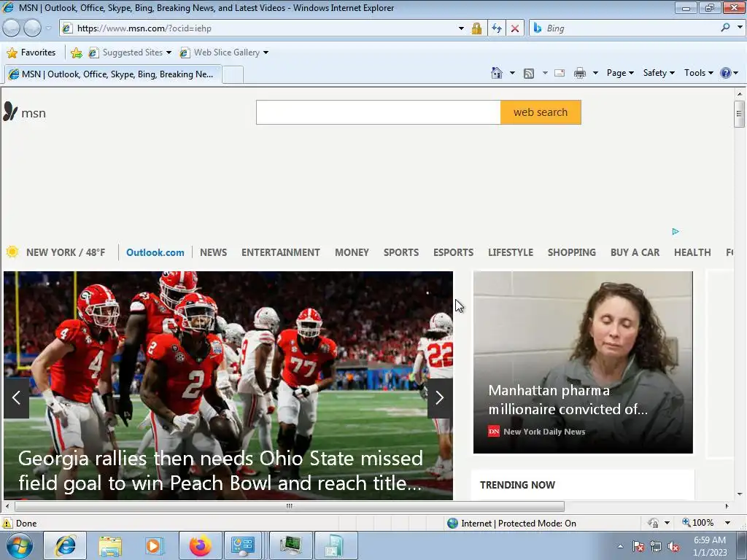
Task: Open Windows Media Player in taskbar
Action: (x=155, y=545)
